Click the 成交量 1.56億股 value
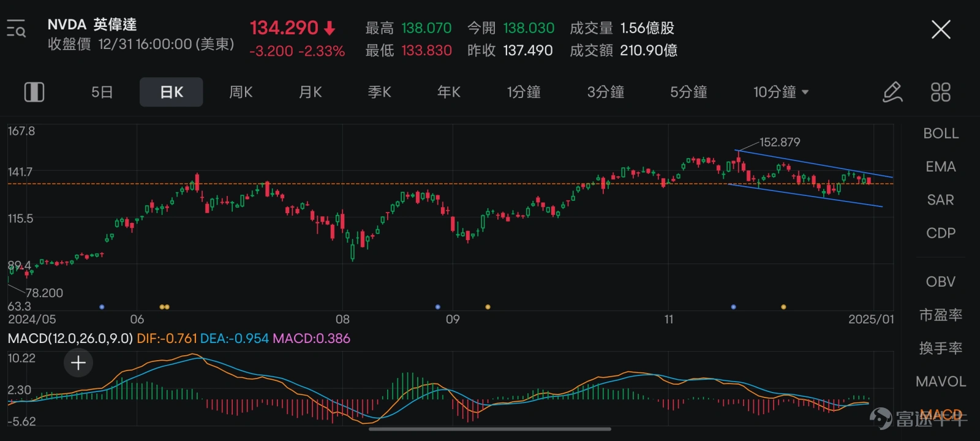 pos(622,28)
